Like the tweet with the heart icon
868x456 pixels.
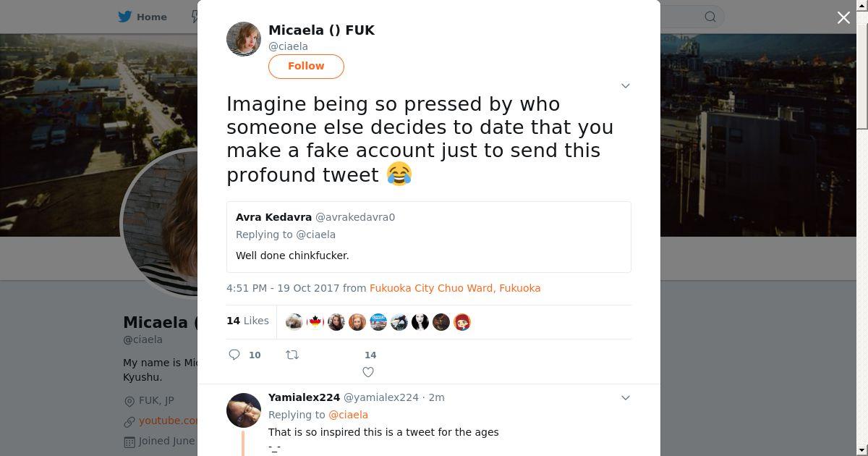(x=368, y=372)
